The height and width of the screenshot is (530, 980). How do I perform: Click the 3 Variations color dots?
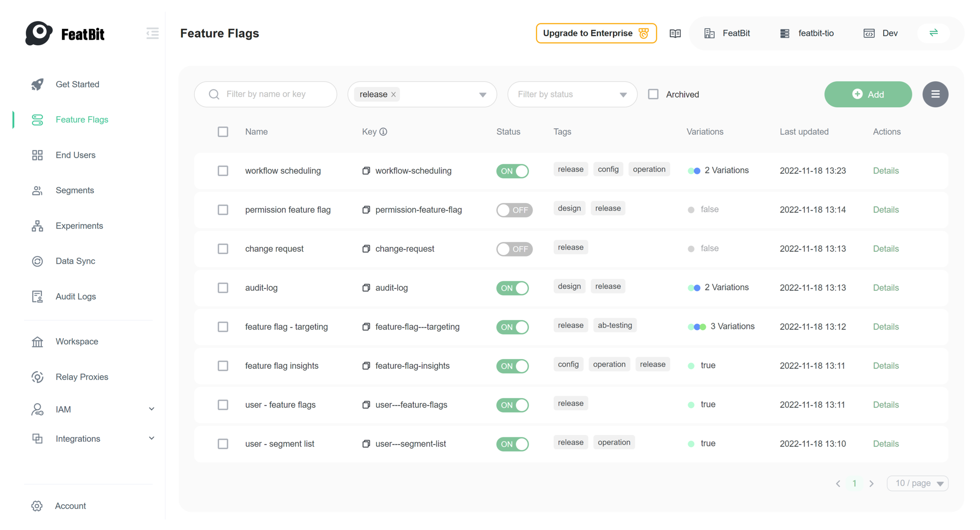click(x=696, y=327)
